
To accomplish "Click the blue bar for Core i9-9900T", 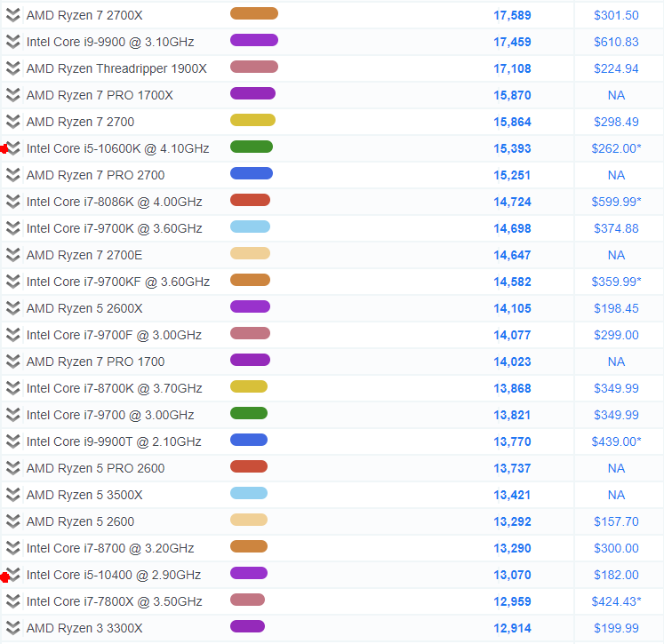I will coord(249,440).
